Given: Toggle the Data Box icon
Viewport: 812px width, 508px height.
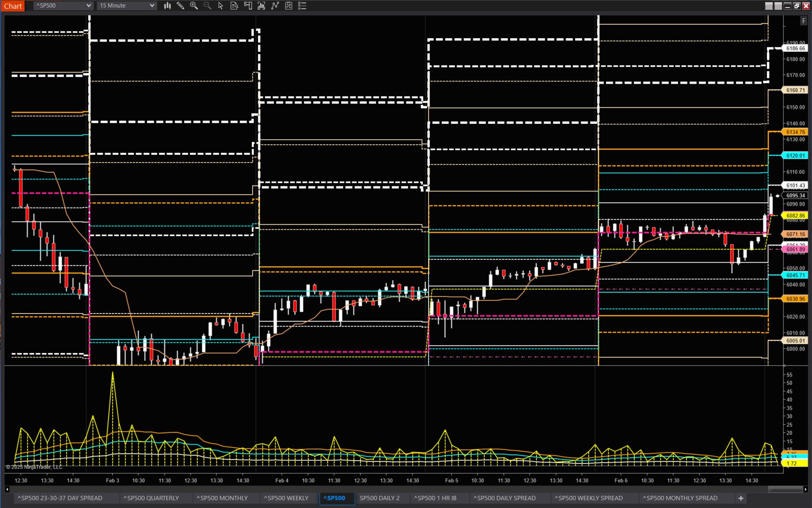Looking at the screenshot, I should [x=234, y=6].
